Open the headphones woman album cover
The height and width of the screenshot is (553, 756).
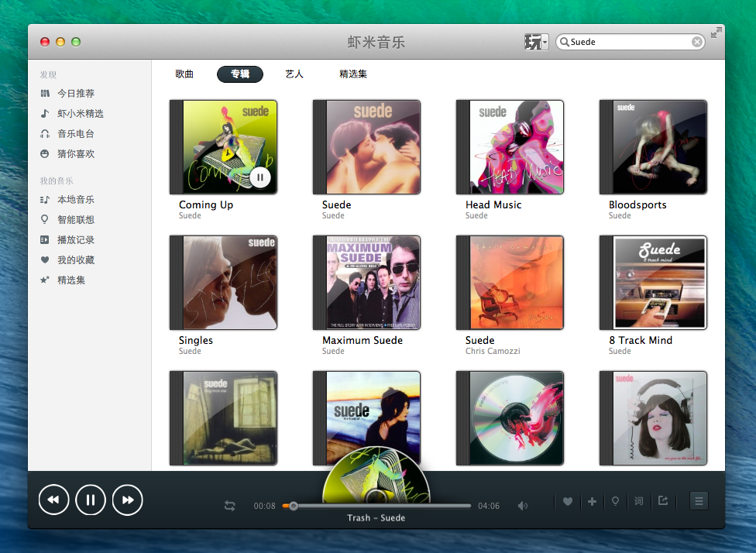pyautogui.click(x=653, y=418)
